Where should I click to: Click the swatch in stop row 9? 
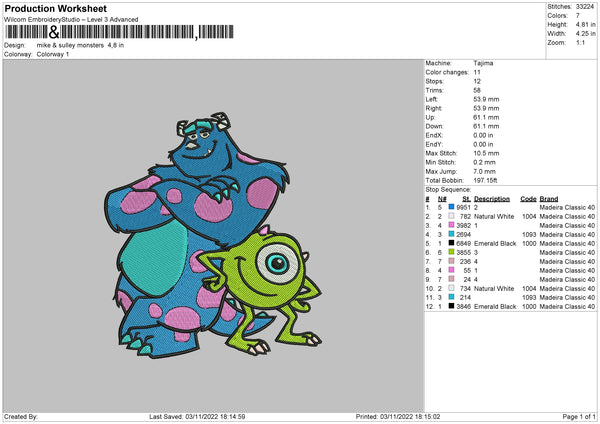451,279
